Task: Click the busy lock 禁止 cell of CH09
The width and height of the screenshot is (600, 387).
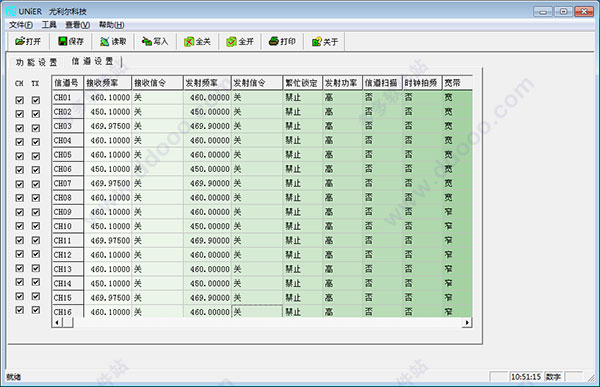Action: click(x=303, y=212)
